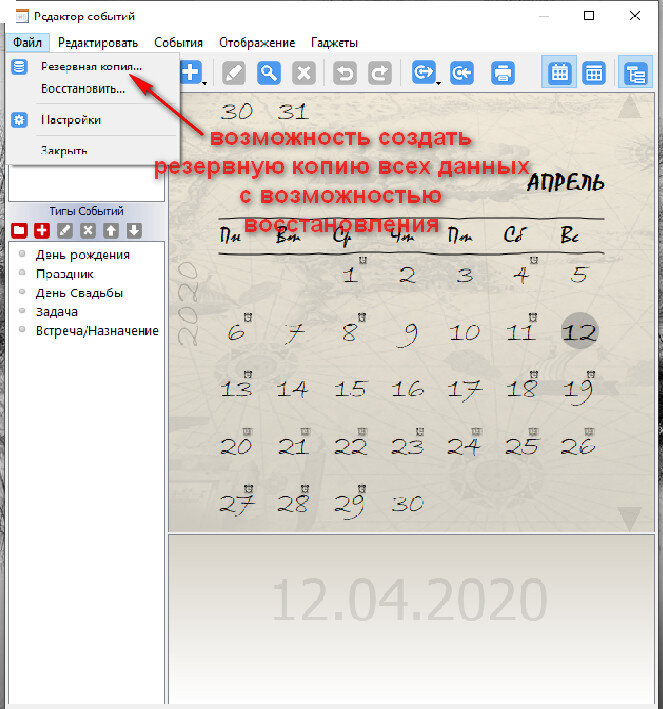Select day 31 of previous month
Viewport: 663px width, 709px height.
293,112
